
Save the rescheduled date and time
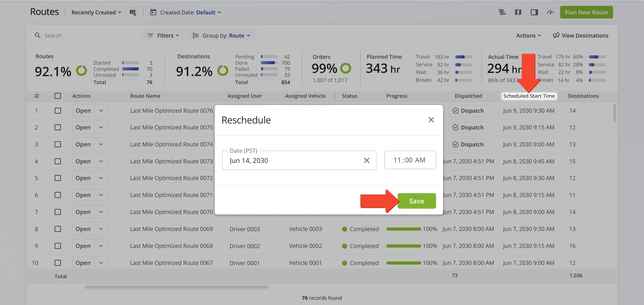click(416, 201)
